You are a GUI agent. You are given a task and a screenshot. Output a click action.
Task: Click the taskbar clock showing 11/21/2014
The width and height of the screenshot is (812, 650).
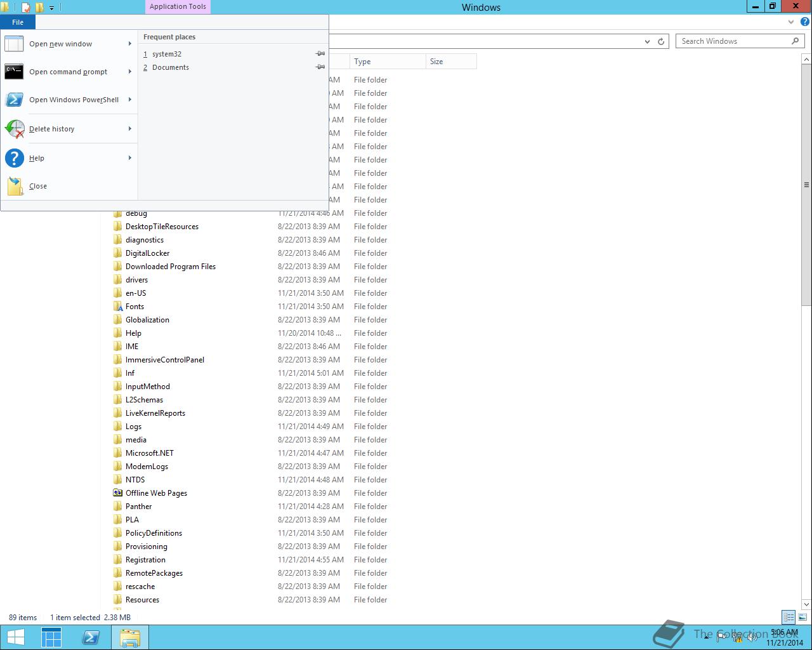784,637
